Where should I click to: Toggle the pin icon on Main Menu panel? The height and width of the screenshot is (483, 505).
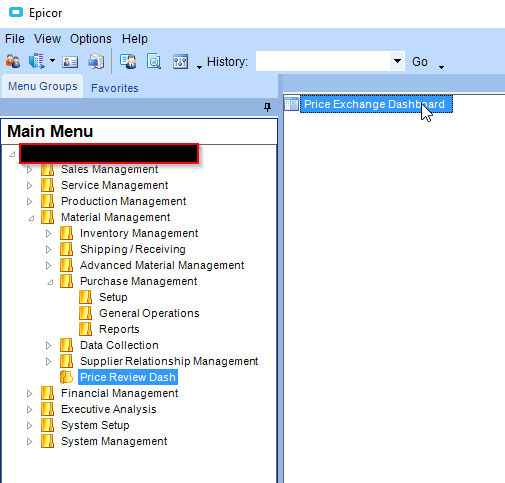click(267, 107)
